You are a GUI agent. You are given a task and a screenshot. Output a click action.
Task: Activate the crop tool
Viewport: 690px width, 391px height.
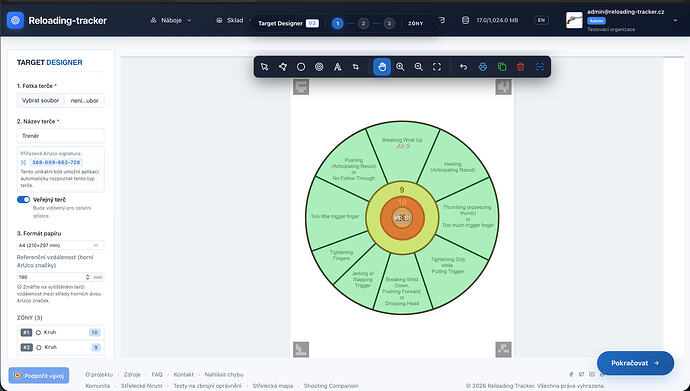click(356, 67)
